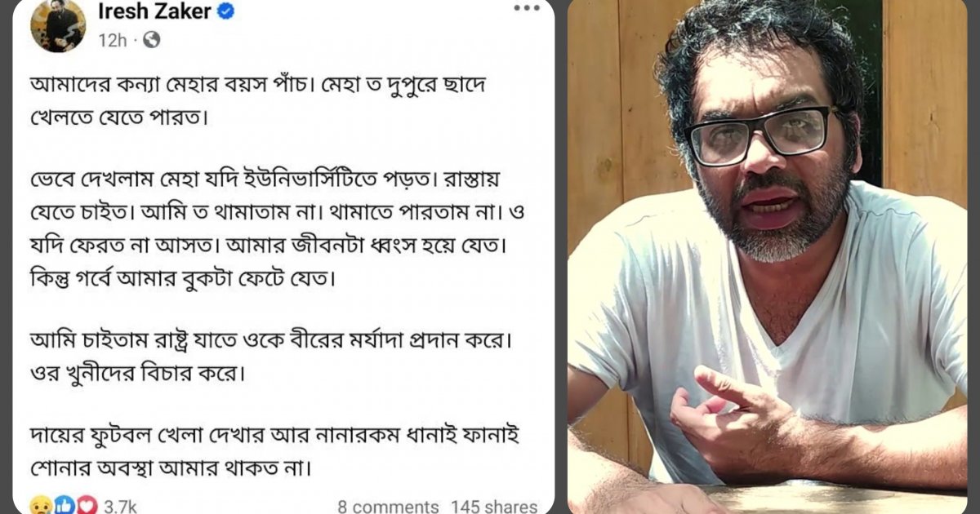
Task: Click the blue verified badge icon
Action: click(x=226, y=12)
